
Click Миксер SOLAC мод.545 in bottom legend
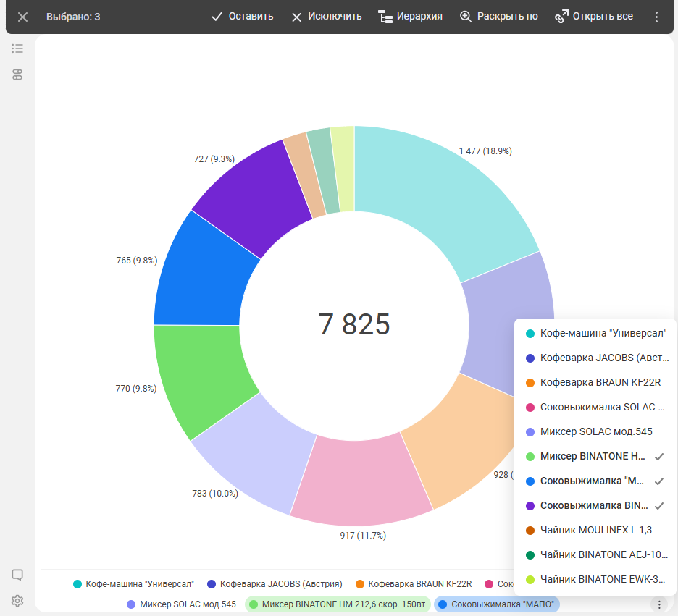click(x=181, y=604)
